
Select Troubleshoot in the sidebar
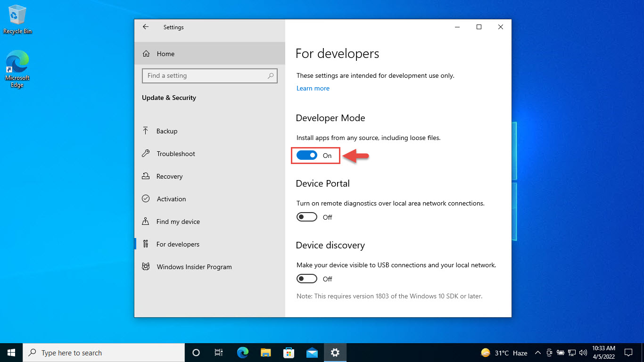[175, 154]
